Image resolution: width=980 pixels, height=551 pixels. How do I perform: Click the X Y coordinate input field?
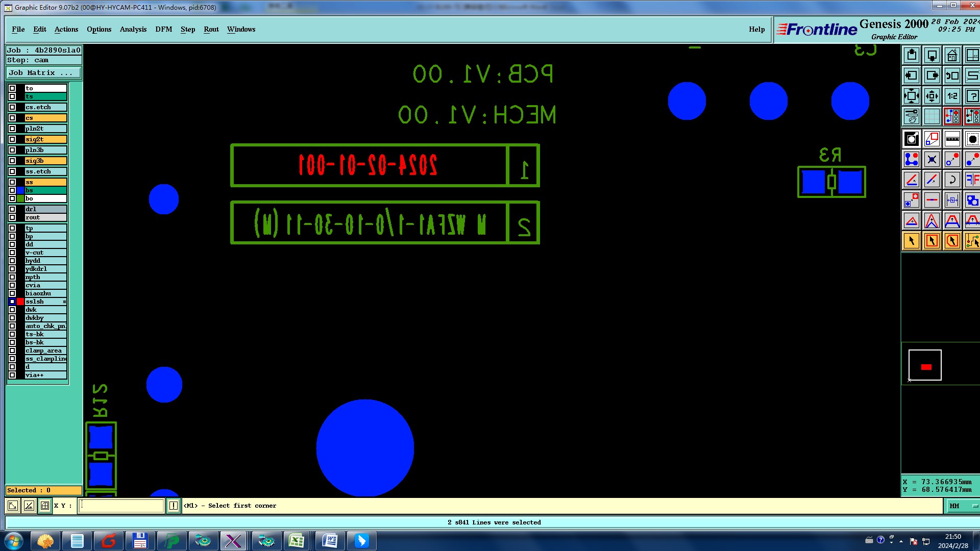(121, 506)
